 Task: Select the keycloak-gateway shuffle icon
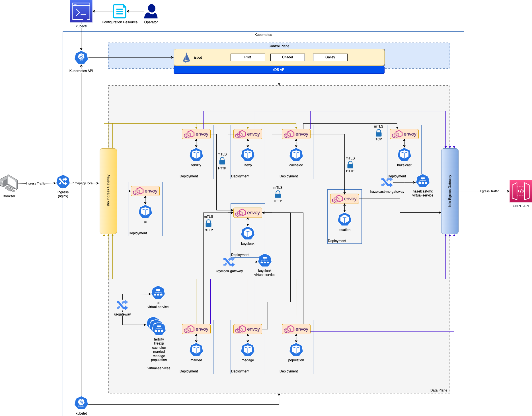229,262
